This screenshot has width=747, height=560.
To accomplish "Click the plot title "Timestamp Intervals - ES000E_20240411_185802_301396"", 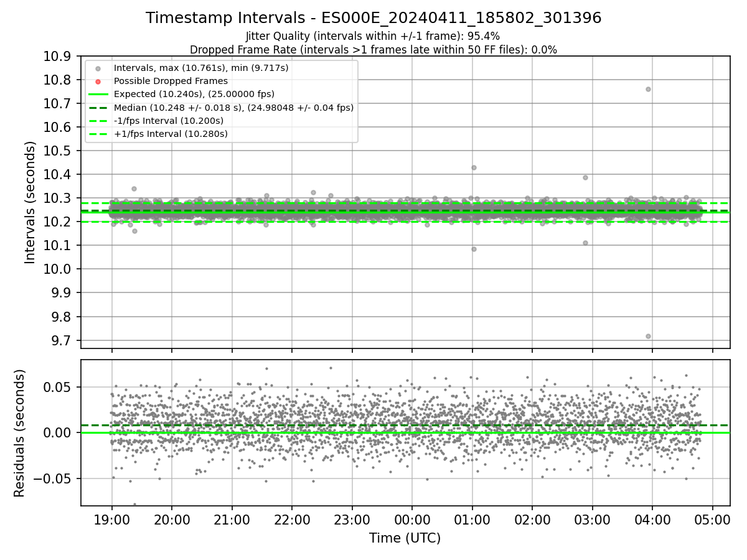I will tap(374, 18).
